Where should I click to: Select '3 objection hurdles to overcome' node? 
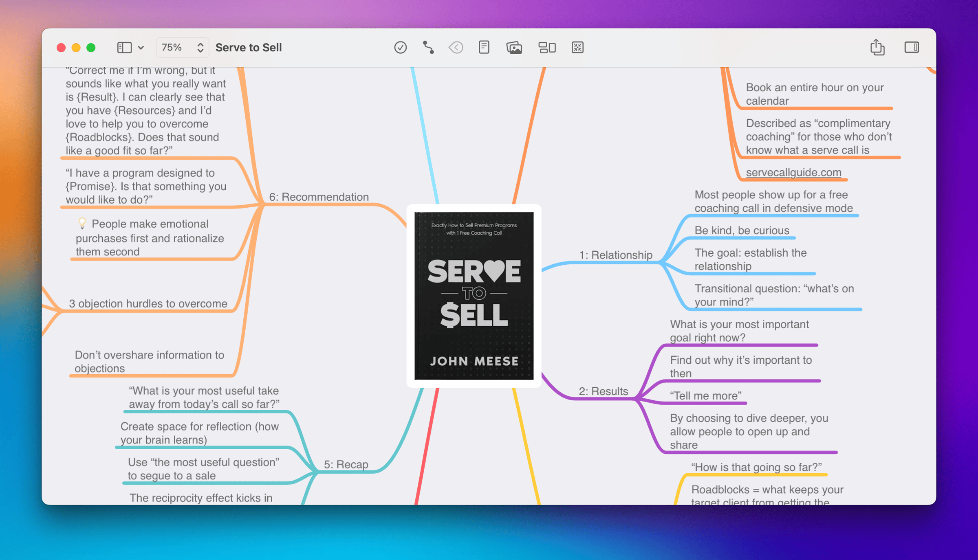click(148, 303)
